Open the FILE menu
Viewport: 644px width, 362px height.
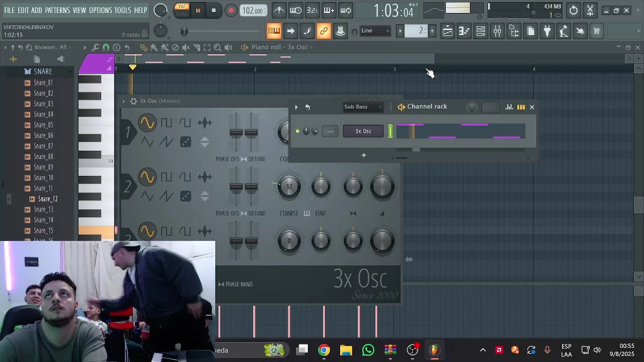pos(9,10)
